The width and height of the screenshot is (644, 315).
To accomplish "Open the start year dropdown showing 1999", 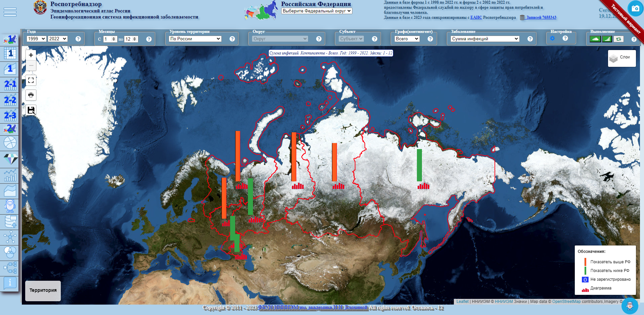I will point(36,39).
